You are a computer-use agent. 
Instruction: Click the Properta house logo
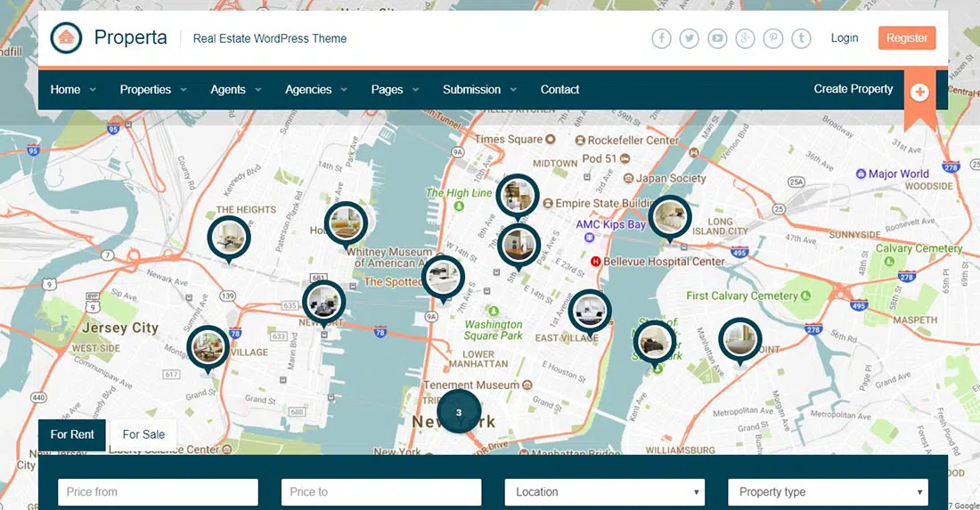click(x=65, y=38)
